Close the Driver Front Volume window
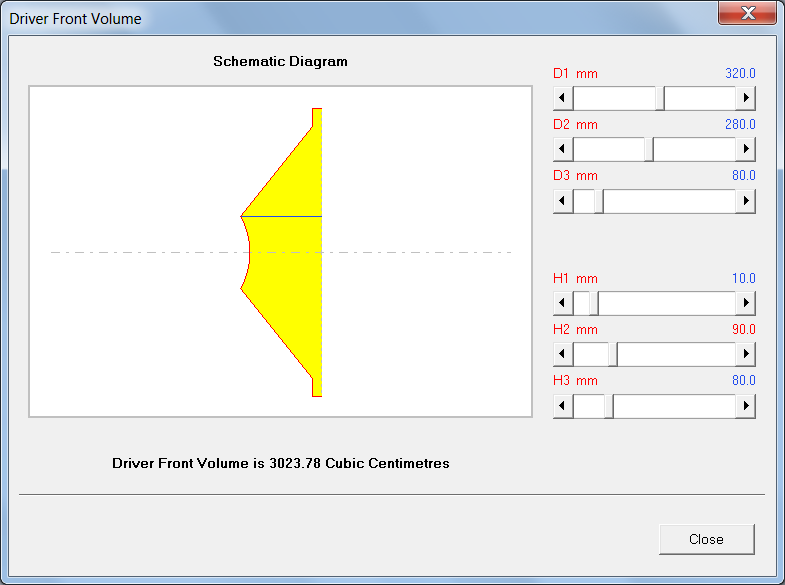Screen dimensions: 785x585 point(747,13)
